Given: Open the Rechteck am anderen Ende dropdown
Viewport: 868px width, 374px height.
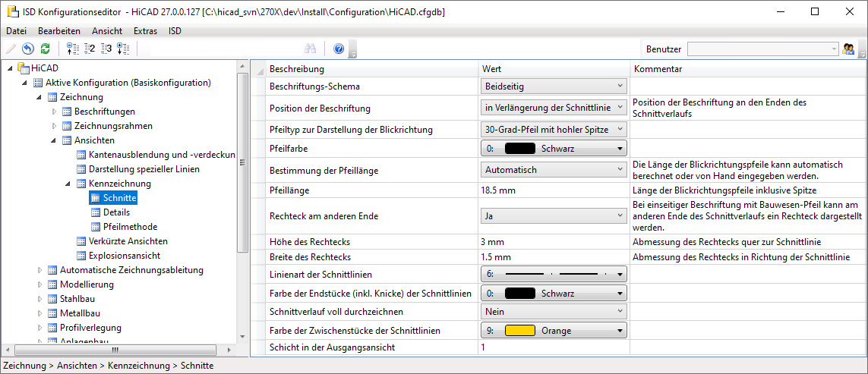Looking at the screenshot, I should tap(554, 215).
